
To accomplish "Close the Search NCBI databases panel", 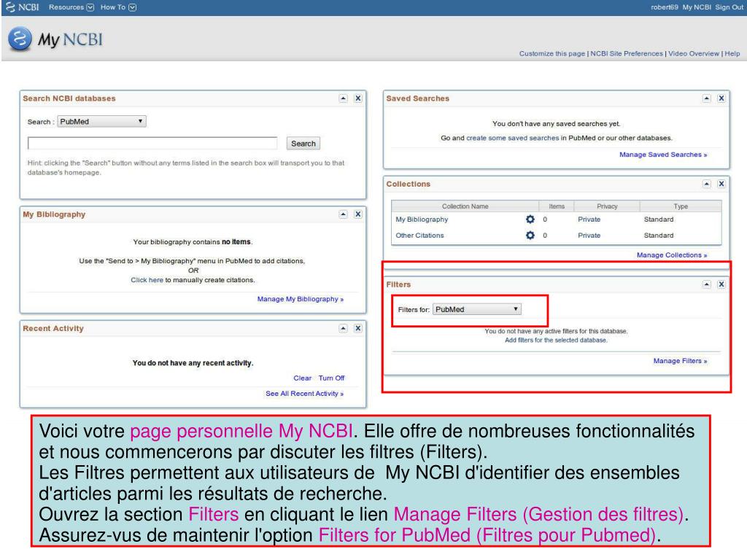I will pyautogui.click(x=357, y=98).
